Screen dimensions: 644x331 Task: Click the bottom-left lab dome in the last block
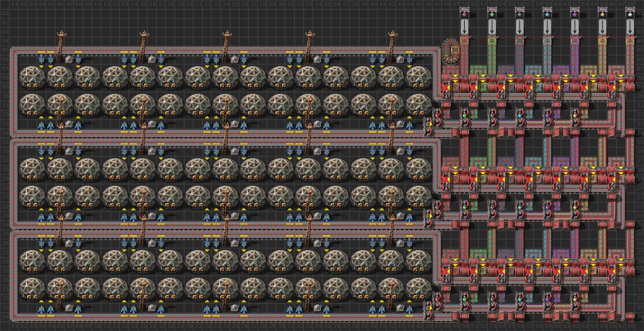[x=31, y=288]
